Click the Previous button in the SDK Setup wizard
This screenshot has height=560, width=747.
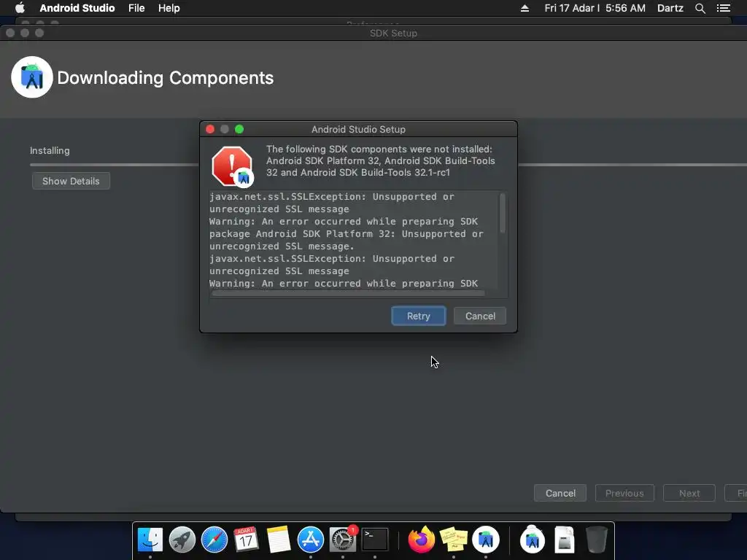pyautogui.click(x=624, y=494)
